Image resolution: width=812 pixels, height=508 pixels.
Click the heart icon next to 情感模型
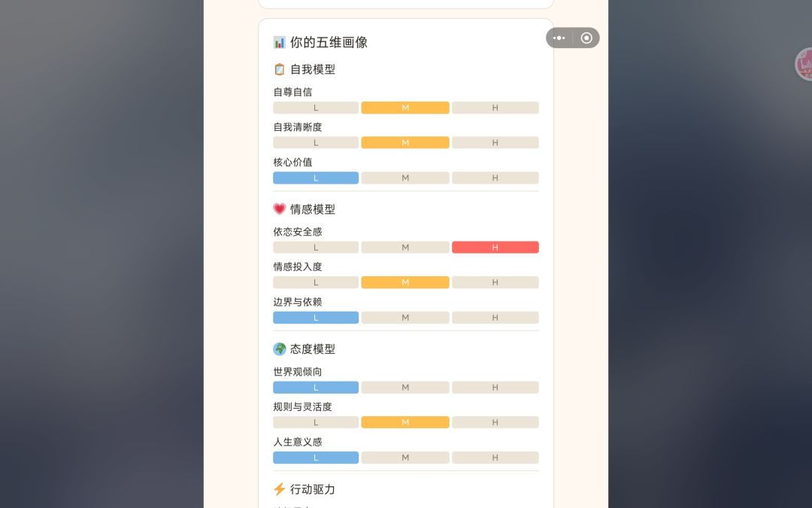coord(279,209)
